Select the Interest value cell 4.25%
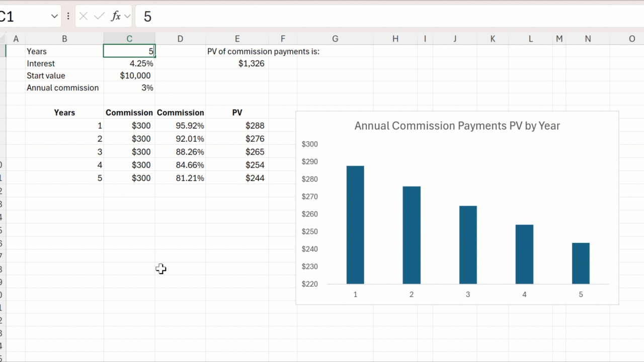This screenshot has height=362, width=644. 129,63
